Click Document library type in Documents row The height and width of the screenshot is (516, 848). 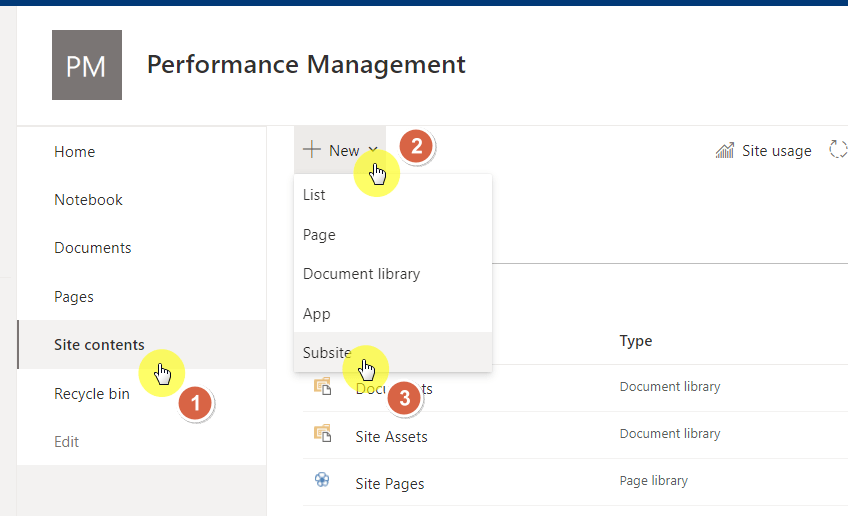point(670,387)
